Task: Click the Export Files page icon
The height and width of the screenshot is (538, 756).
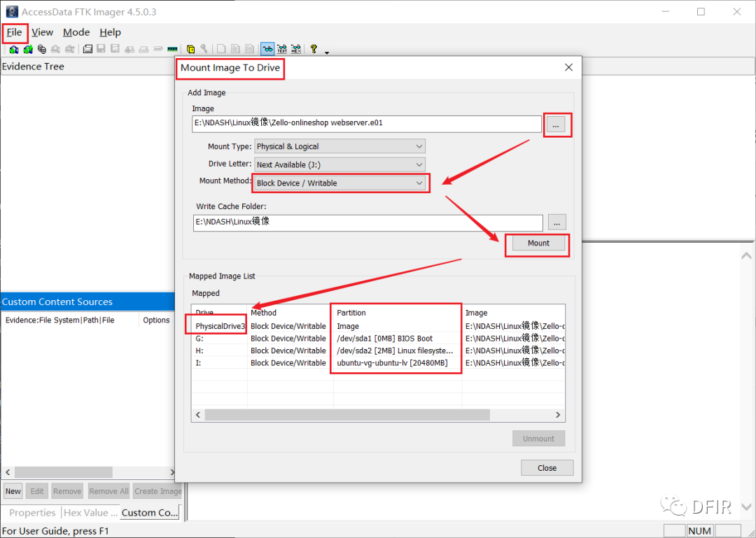Action: pos(220,49)
